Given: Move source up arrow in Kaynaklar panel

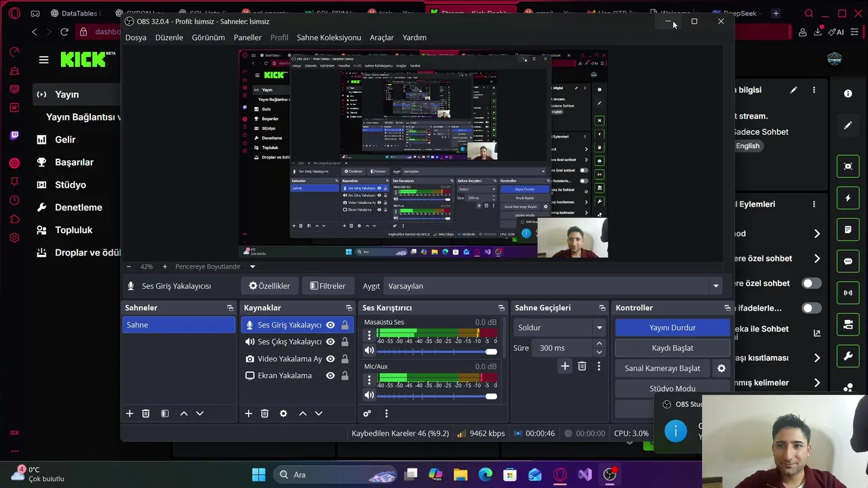Looking at the screenshot, I should pyautogui.click(x=302, y=413).
